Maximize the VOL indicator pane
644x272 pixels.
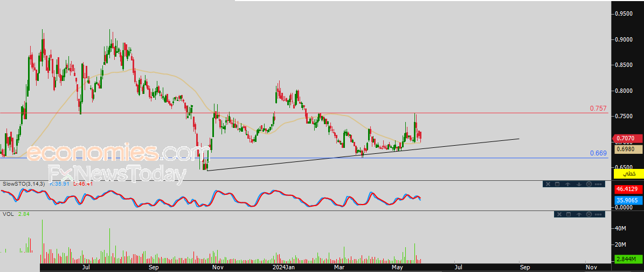(569, 214)
